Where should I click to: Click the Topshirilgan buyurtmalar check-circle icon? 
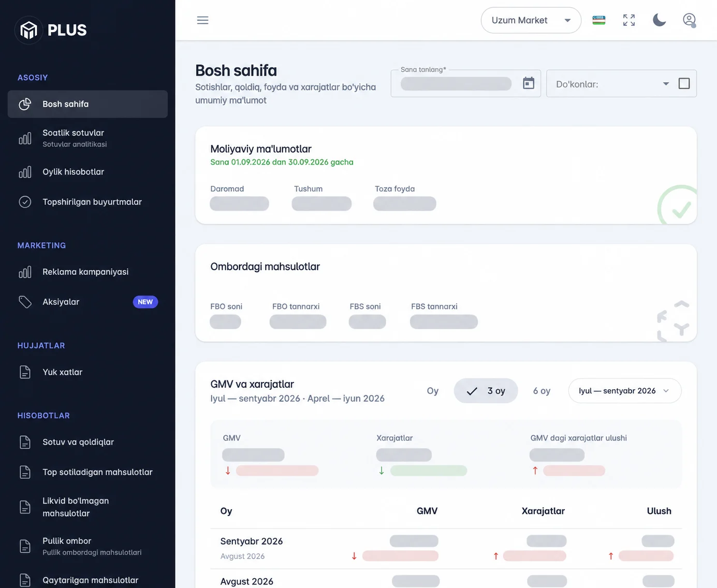(x=25, y=202)
